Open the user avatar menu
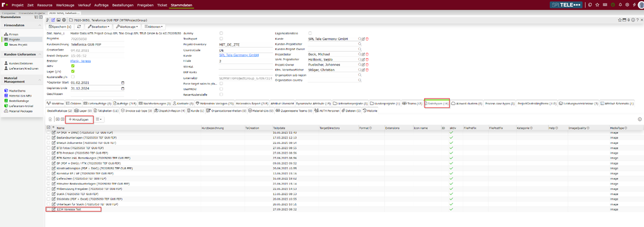Viewport: 644px width, 227px height. click(x=641, y=4)
